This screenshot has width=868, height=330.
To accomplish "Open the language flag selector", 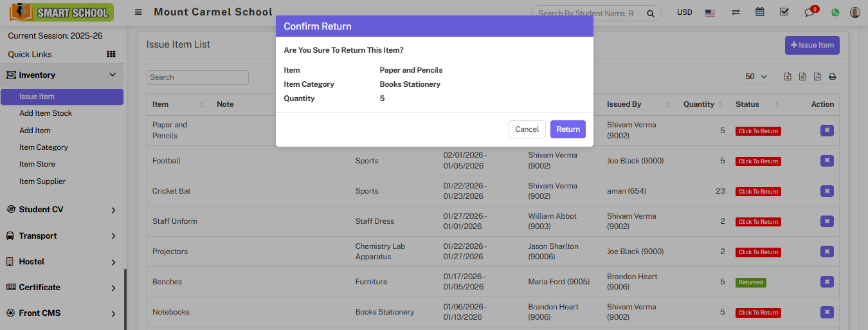I will click(710, 12).
